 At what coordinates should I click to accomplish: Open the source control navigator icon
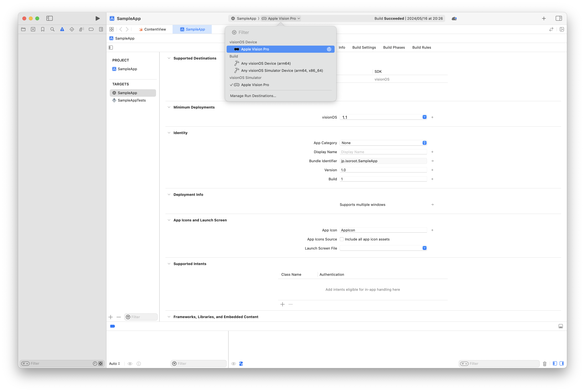(x=33, y=29)
